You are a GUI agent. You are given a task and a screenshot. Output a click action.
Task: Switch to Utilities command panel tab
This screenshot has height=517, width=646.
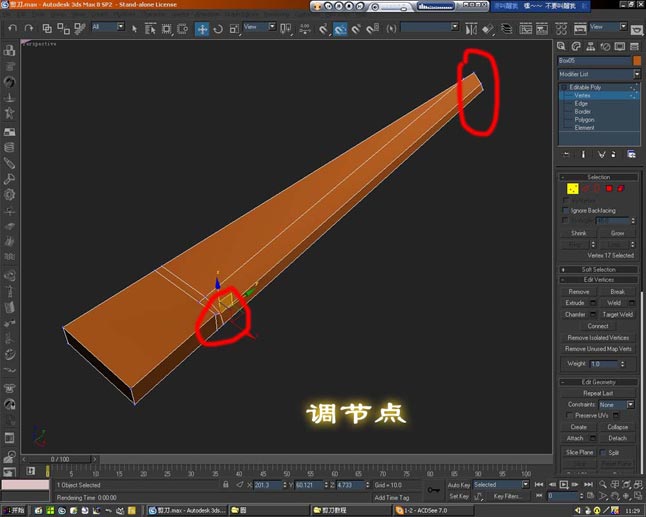coord(634,46)
